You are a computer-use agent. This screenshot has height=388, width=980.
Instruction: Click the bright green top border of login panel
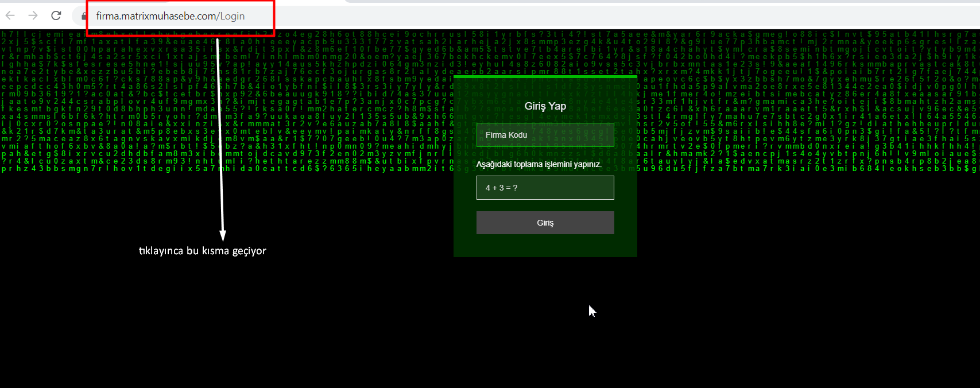pyautogui.click(x=545, y=76)
